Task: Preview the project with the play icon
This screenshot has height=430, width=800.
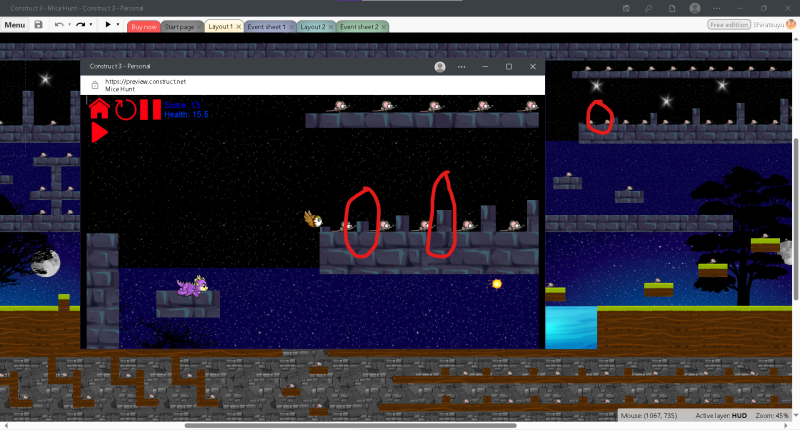Action: pos(108,24)
